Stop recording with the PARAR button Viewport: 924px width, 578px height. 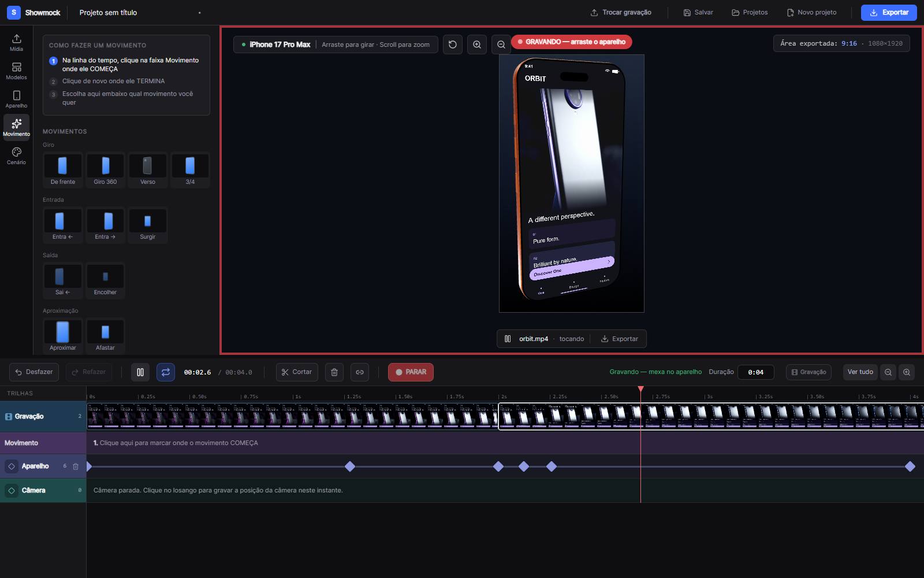(411, 372)
